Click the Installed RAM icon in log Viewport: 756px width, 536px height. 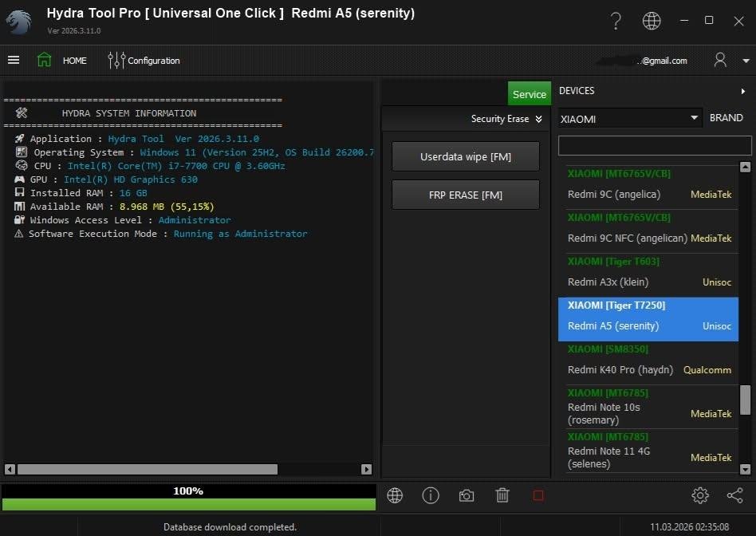pyautogui.click(x=19, y=192)
